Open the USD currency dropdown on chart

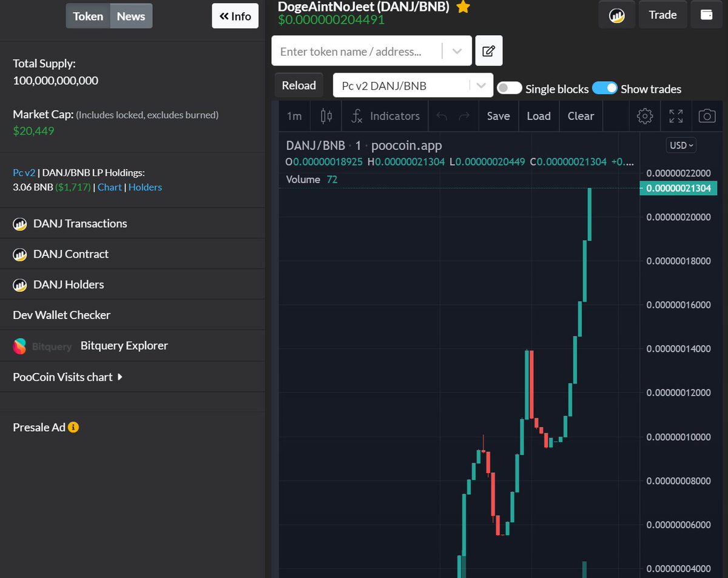(681, 145)
